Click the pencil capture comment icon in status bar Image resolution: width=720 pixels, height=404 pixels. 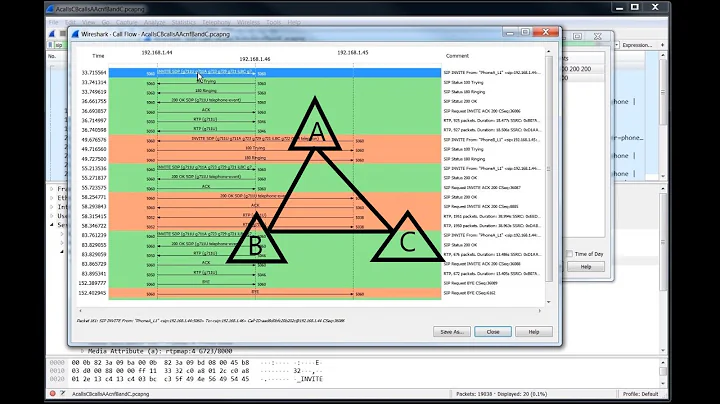[63, 393]
